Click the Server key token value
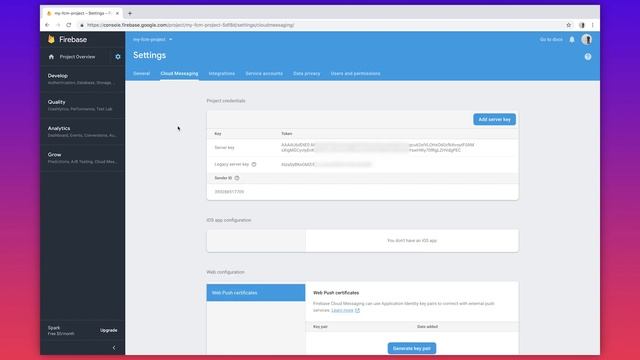This screenshot has width=640, height=360. click(x=378, y=147)
